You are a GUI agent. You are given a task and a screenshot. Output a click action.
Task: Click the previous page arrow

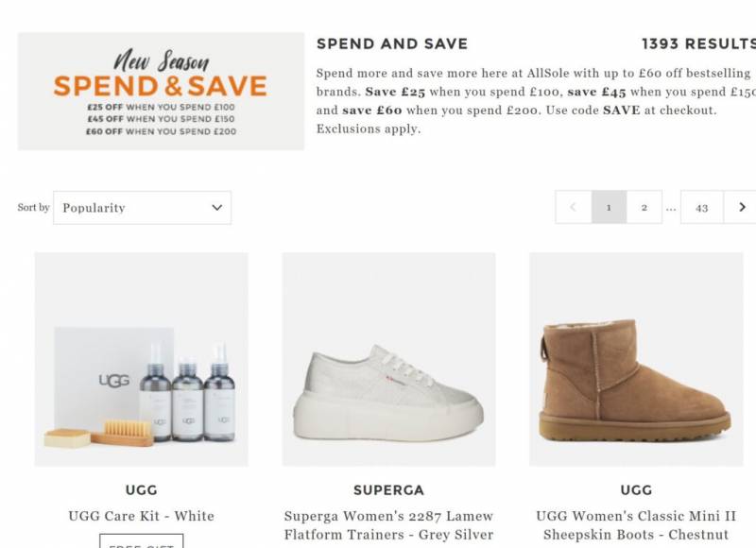coord(574,207)
